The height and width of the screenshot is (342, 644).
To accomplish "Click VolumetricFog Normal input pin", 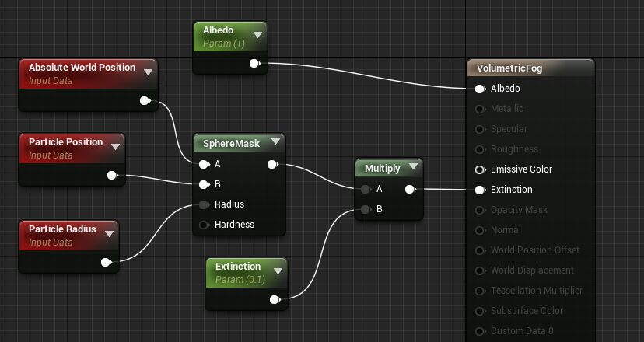I will click(480, 230).
